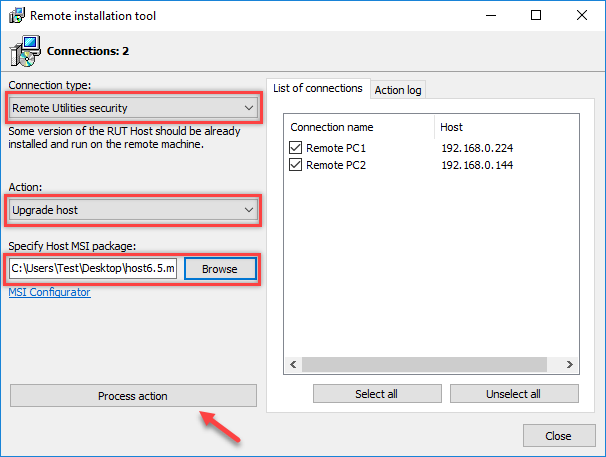
Task: Click the scrollbar right arrow in connections list
Action: (x=572, y=365)
